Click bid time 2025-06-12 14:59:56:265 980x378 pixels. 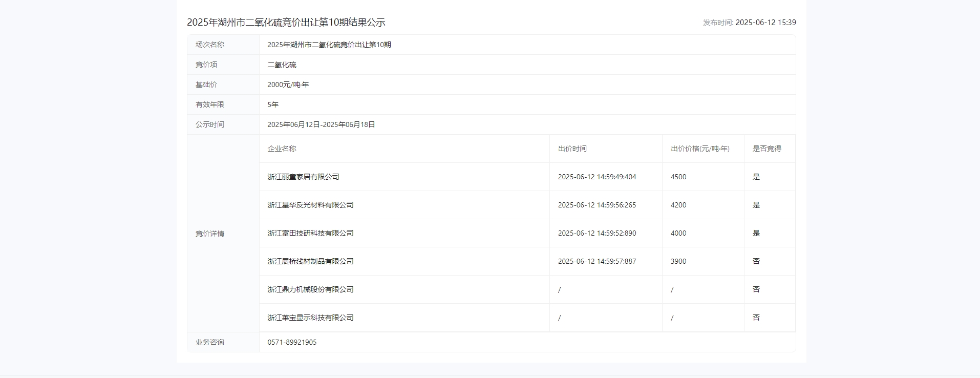[597, 205]
